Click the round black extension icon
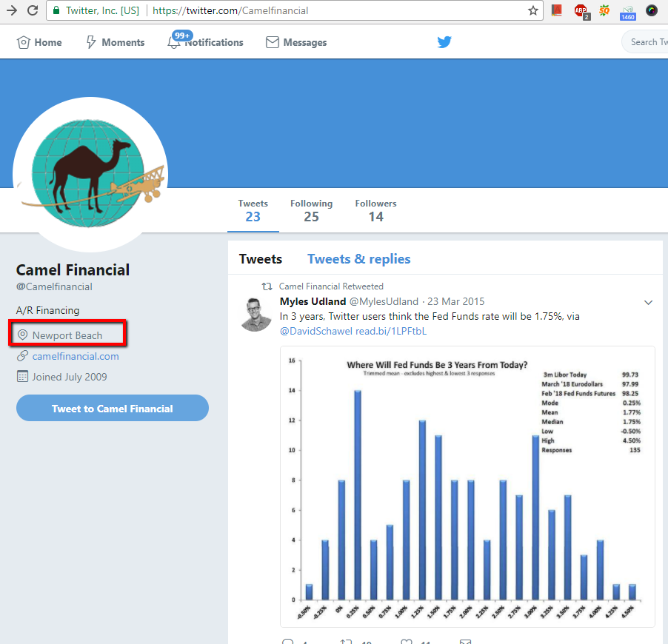 (652, 10)
